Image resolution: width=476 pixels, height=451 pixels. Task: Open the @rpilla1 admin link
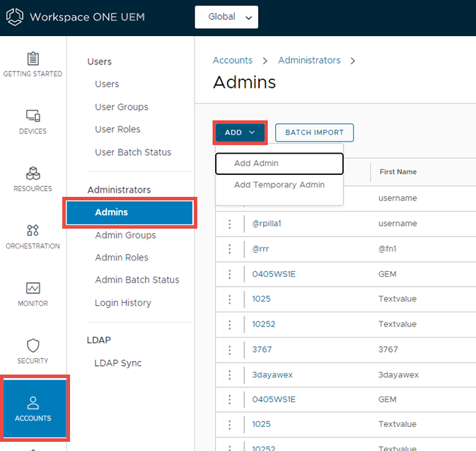(x=267, y=224)
